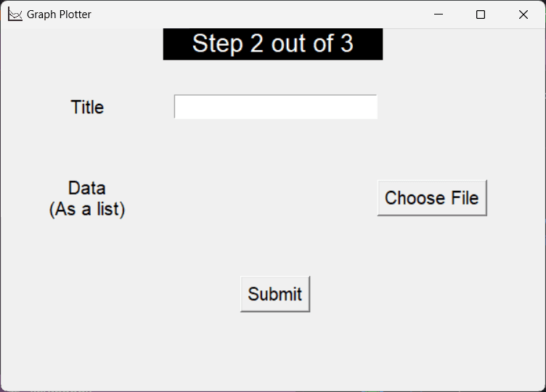Click the Submit button
The width and height of the screenshot is (546, 392).
point(275,294)
